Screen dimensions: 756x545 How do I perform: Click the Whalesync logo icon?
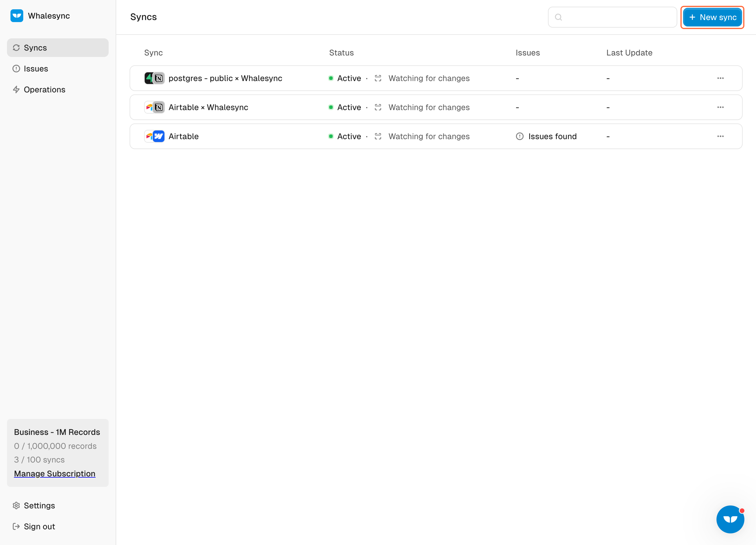point(17,16)
